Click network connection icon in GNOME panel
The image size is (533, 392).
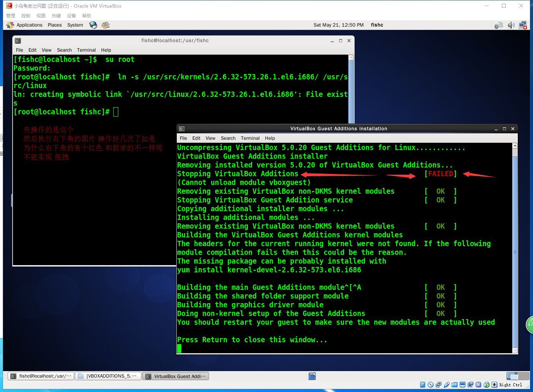[523, 25]
